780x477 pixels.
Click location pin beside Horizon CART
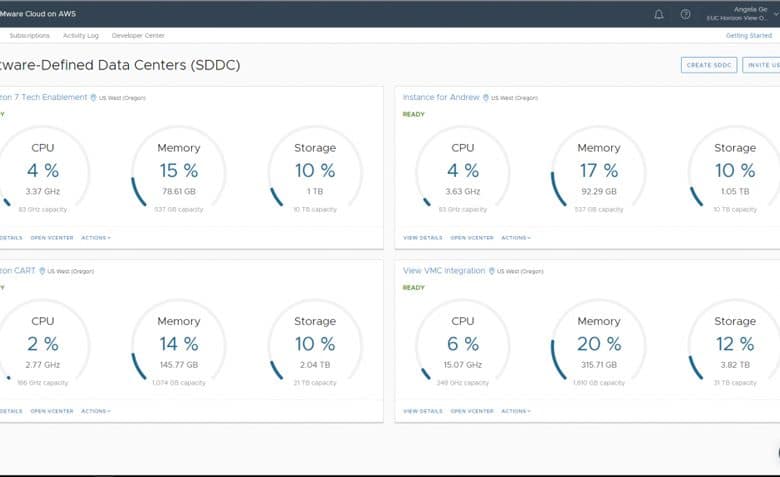click(x=42, y=271)
